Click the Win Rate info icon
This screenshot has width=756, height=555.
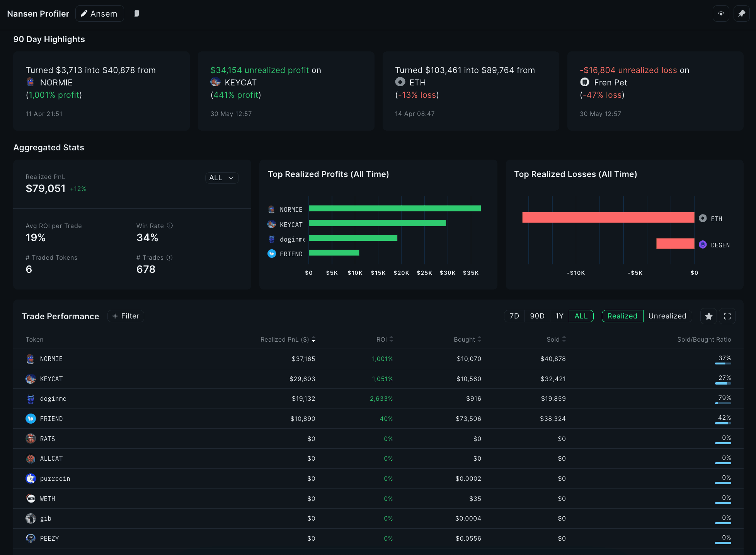tap(170, 226)
